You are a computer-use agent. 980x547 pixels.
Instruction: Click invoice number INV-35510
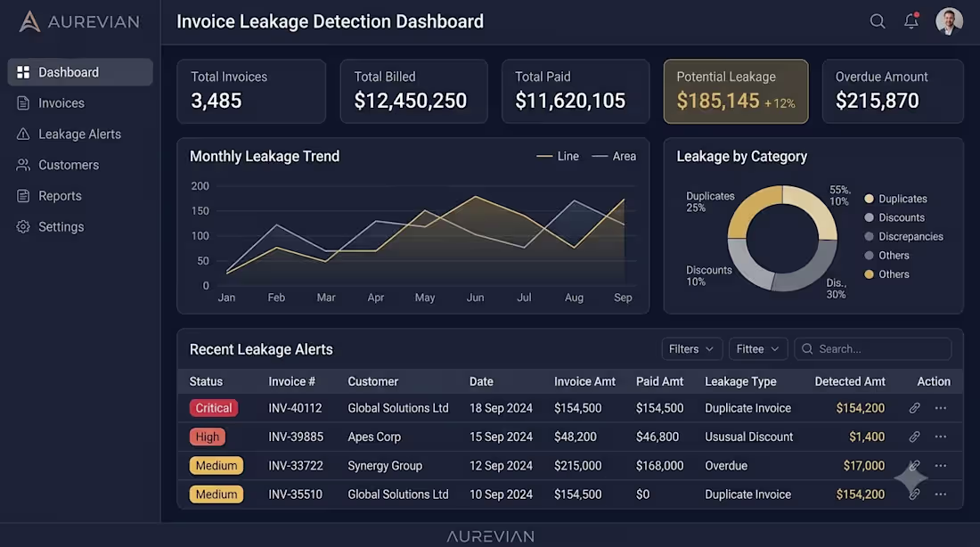[296, 494]
